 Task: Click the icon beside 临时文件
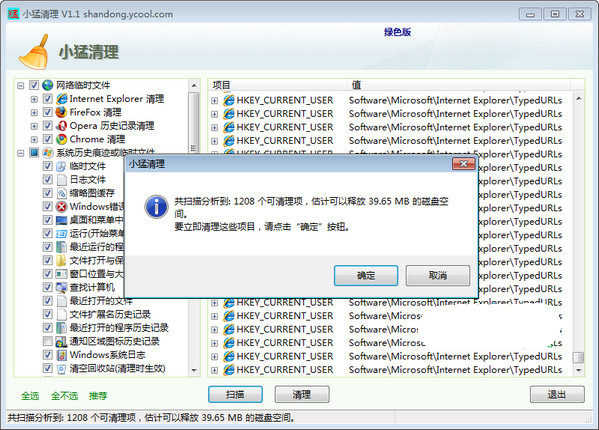point(61,166)
